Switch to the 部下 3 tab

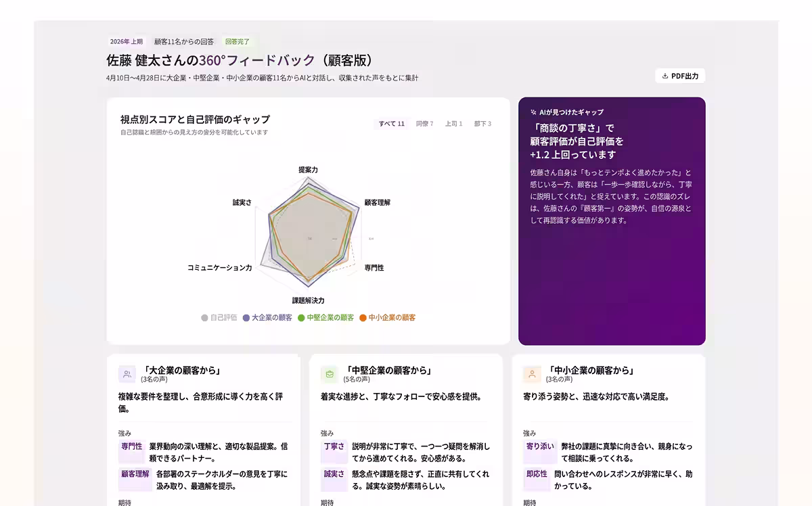tap(482, 124)
